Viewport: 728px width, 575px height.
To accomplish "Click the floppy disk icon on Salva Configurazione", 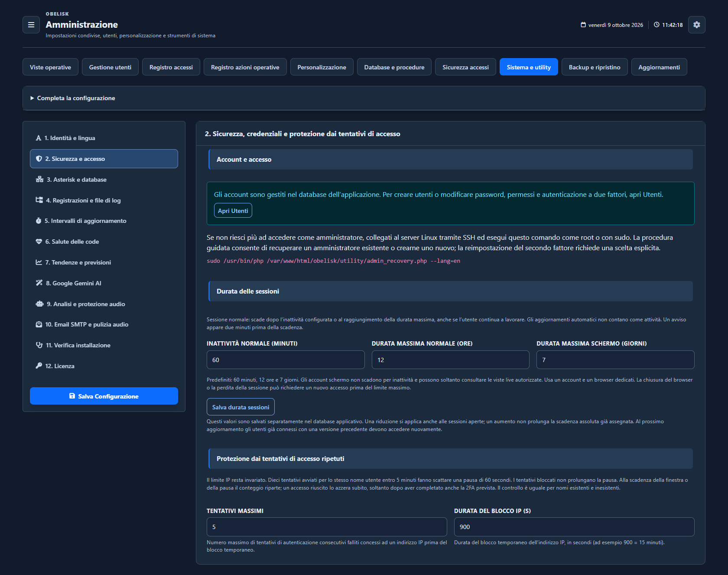I will [x=72, y=396].
